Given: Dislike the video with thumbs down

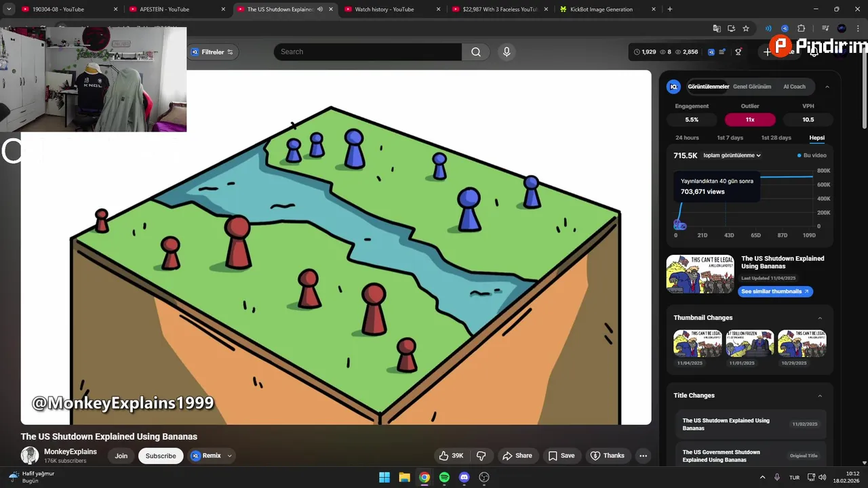Looking at the screenshot, I should 481,455.
